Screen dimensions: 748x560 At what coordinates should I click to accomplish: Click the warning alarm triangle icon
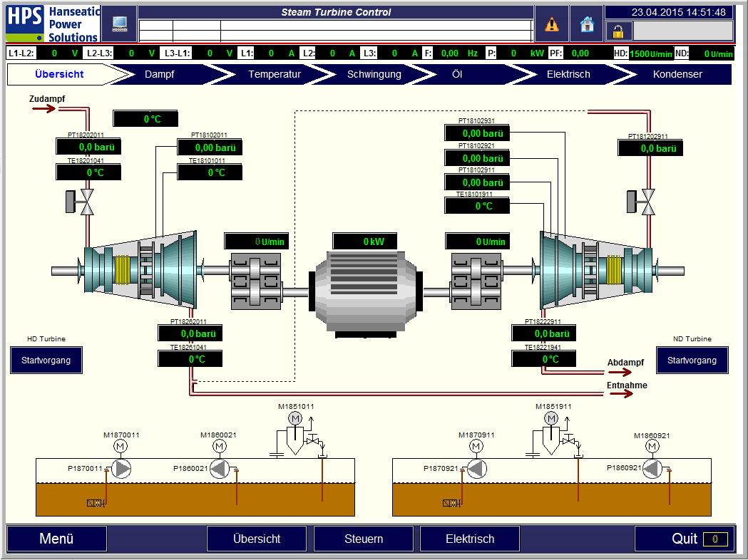coord(552,24)
